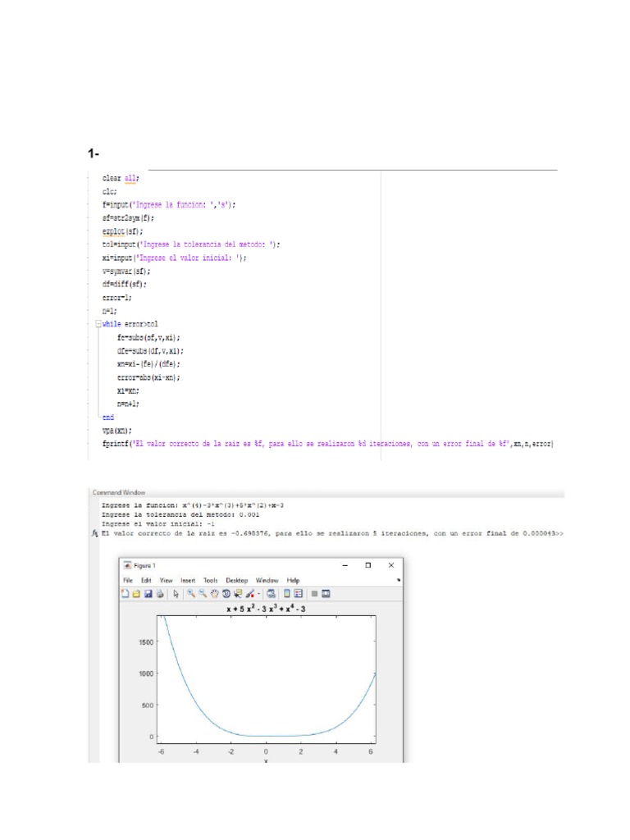Viewport: 630px width, 840px height.
Task: Click the 'Ingrese el valor inicial: -1' line
Action: pos(158,524)
